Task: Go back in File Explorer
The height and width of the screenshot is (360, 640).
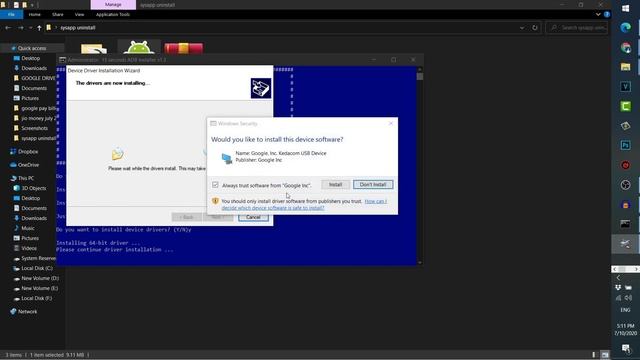Action: click(x=8, y=28)
